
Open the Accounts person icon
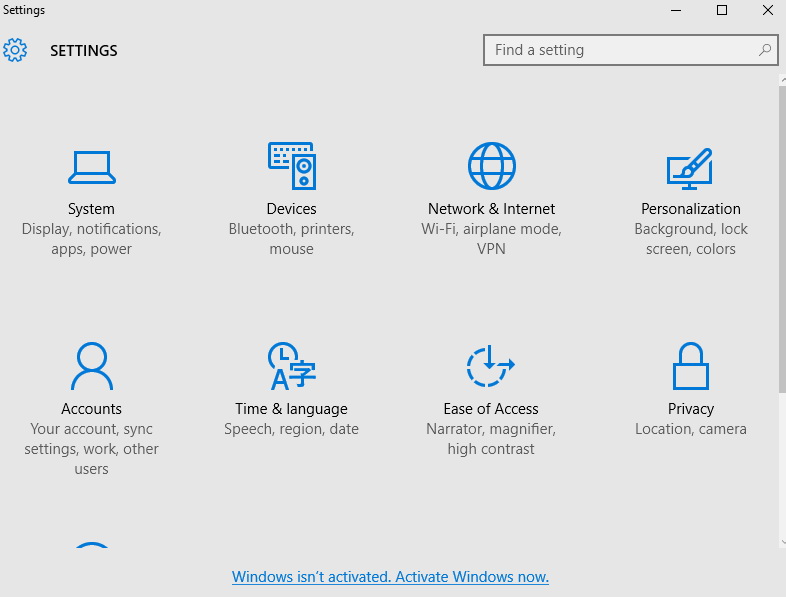[92, 366]
